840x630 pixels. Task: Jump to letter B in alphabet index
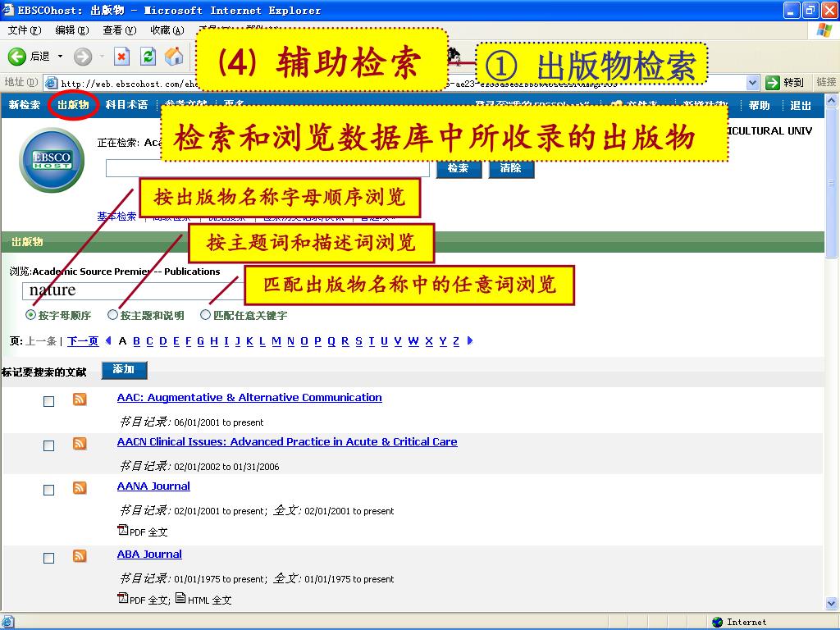137,341
